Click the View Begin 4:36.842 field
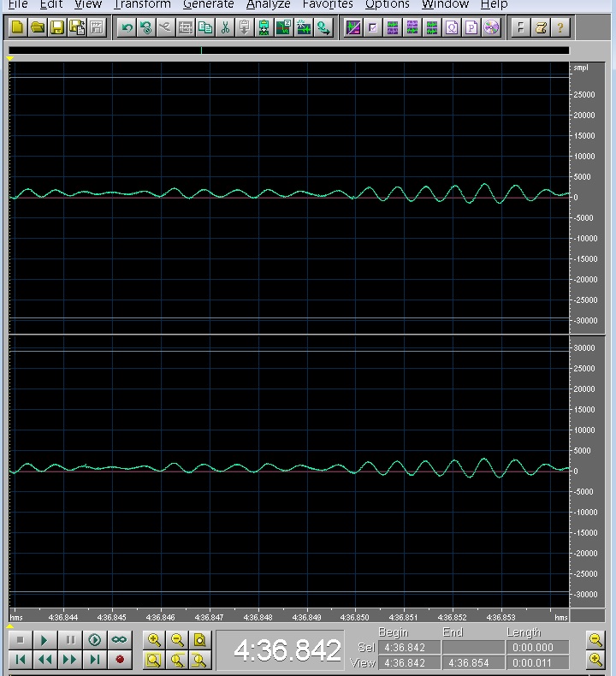 410,662
